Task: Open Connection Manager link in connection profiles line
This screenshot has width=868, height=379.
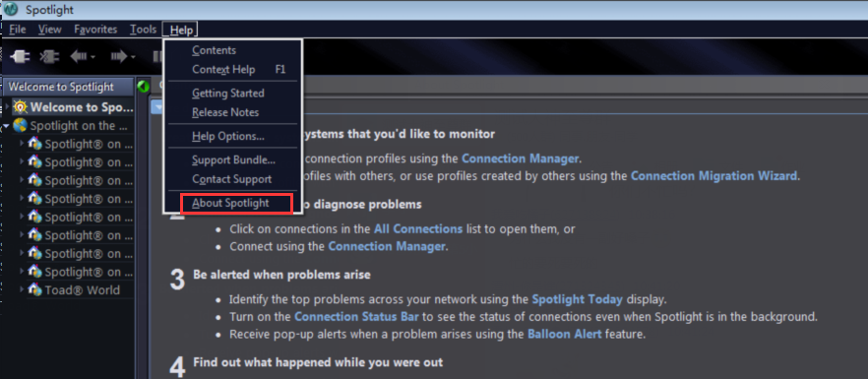Action: coord(521,158)
